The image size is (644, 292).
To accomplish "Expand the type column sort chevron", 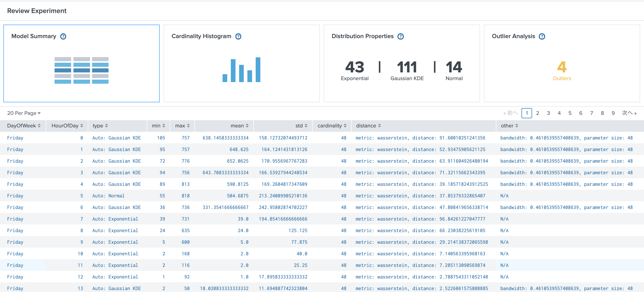I will [107, 125].
